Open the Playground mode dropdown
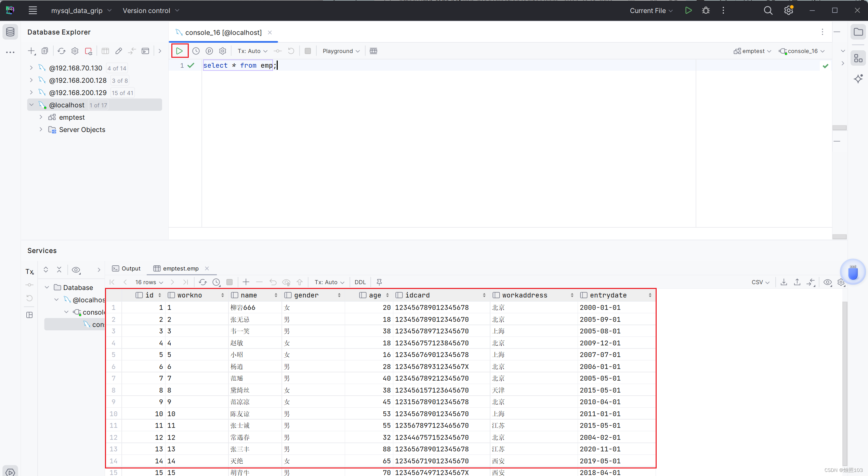 point(341,51)
